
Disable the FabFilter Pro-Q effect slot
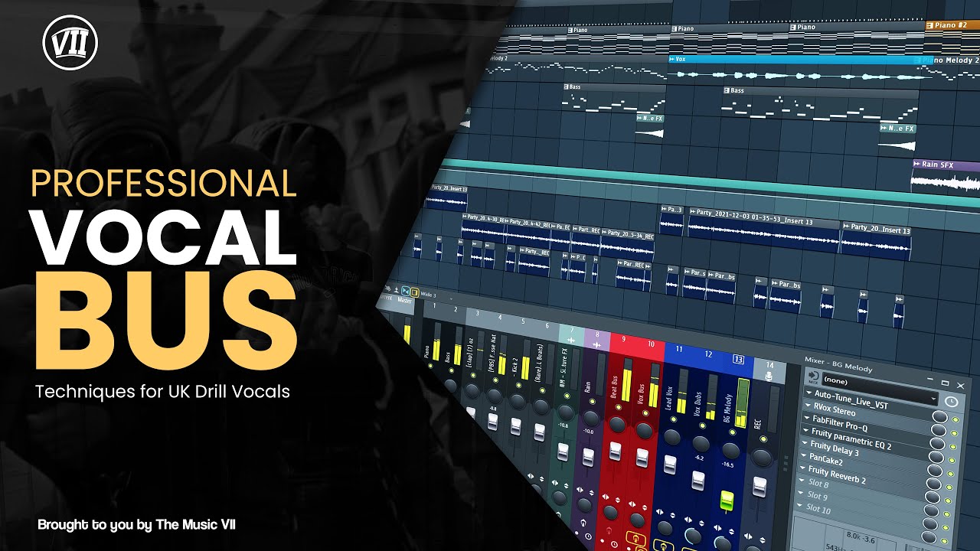click(953, 447)
